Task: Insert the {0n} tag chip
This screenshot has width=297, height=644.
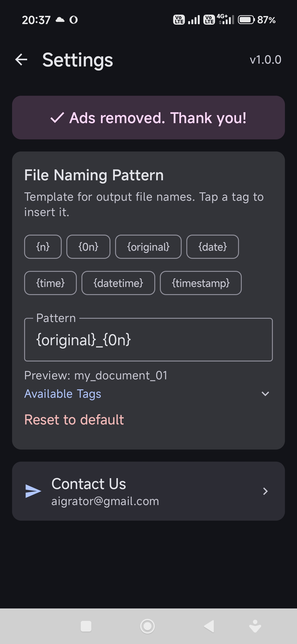Action: tap(88, 247)
